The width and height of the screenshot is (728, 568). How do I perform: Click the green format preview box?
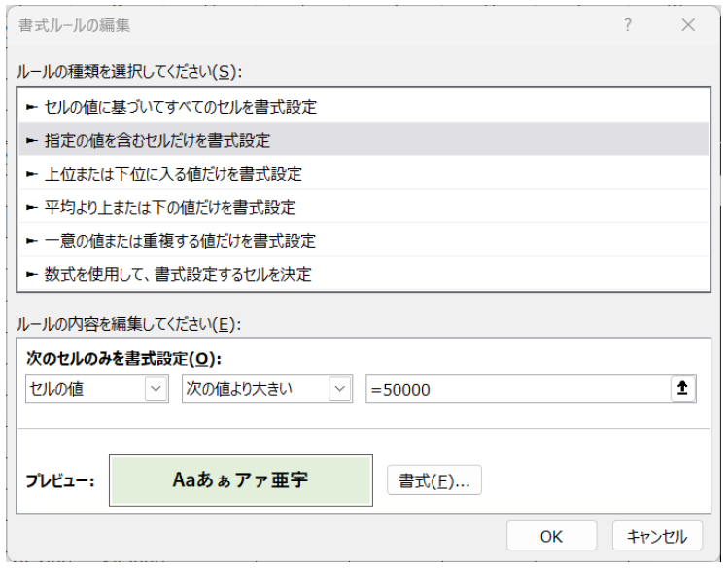(241, 480)
